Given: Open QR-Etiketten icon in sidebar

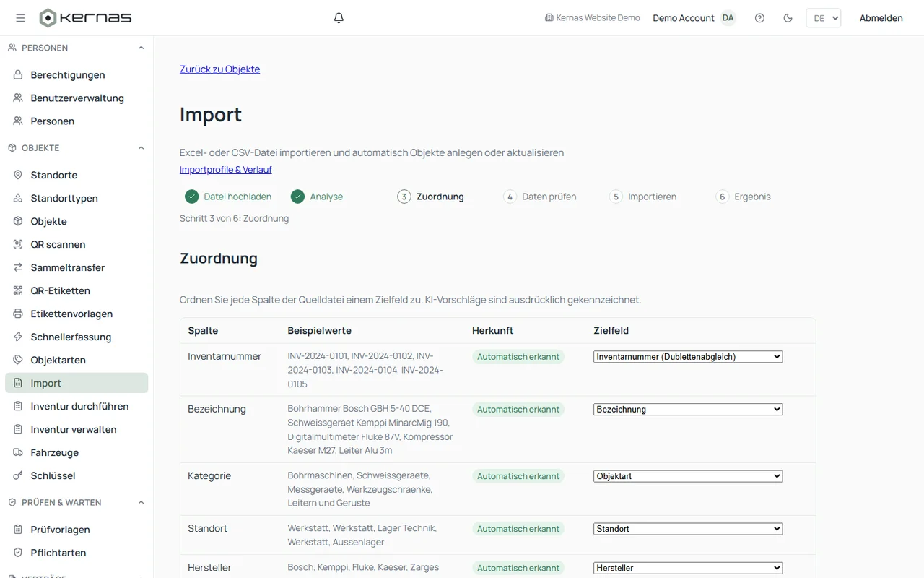Looking at the screenshot, I should 18,291.
